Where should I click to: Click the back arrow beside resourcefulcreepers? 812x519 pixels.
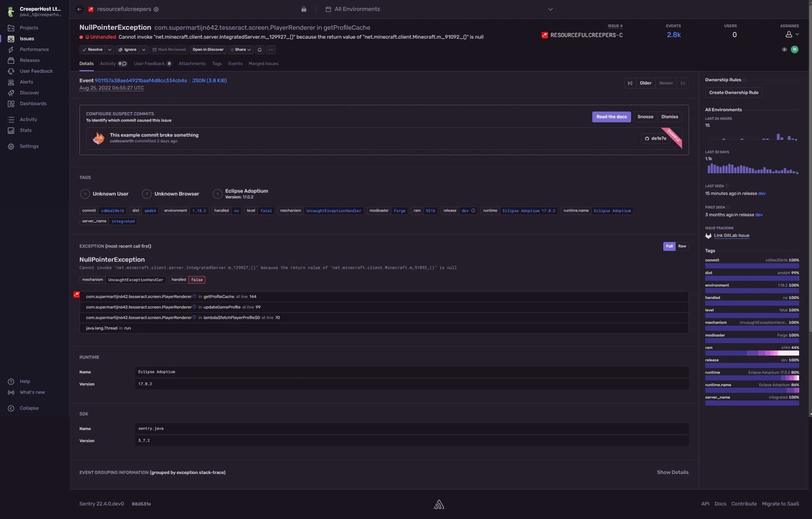point(79,9)
